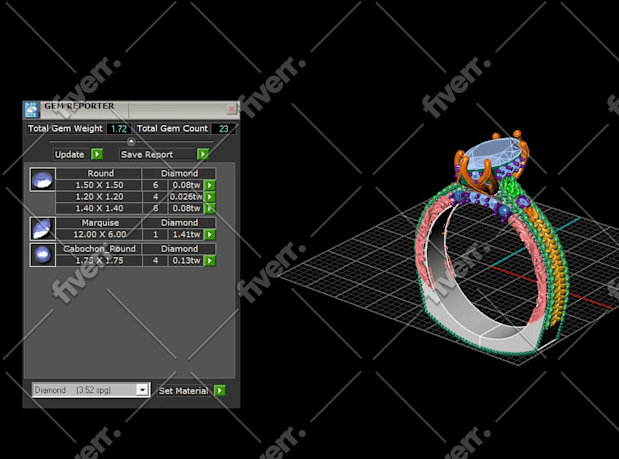
Task: Click the Update label
Action: coord(69,154)
